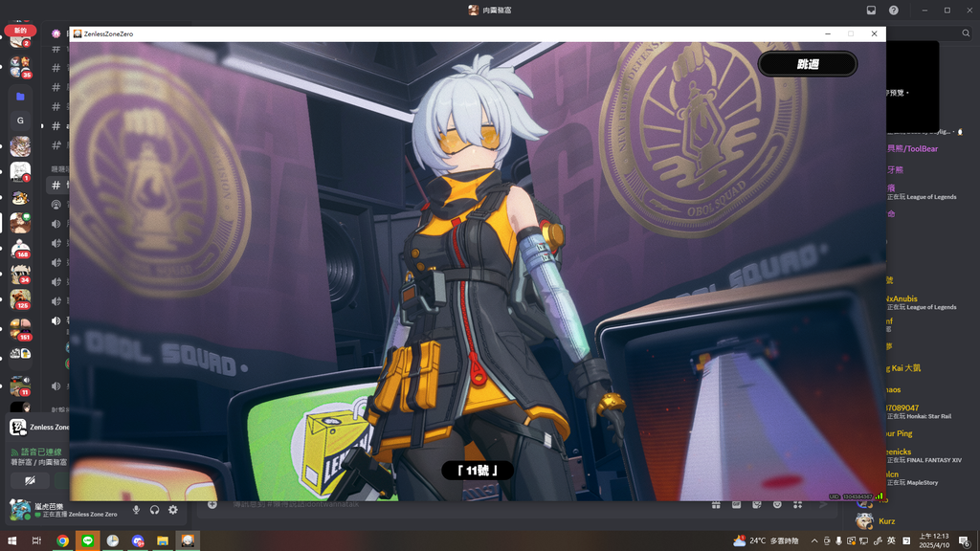
Task: Open Discord server with the 125 unread badge
Action: (20, 299)
